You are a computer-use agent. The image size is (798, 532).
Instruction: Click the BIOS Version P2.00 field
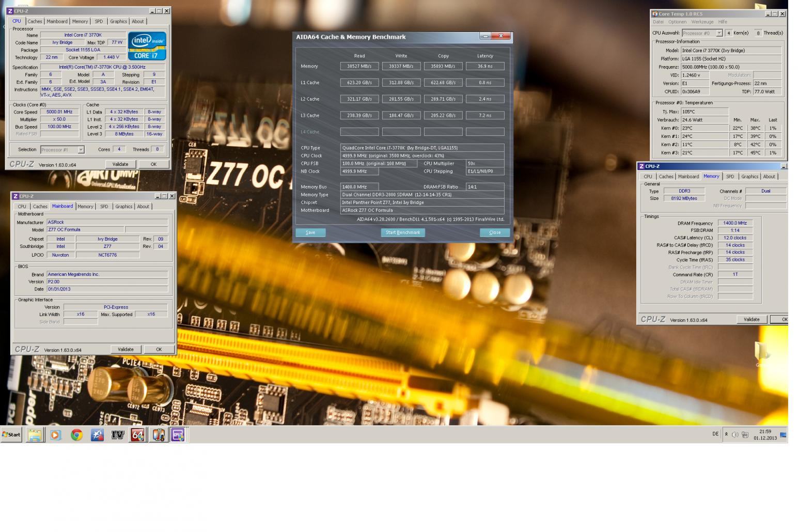click(x=107, y=282)
